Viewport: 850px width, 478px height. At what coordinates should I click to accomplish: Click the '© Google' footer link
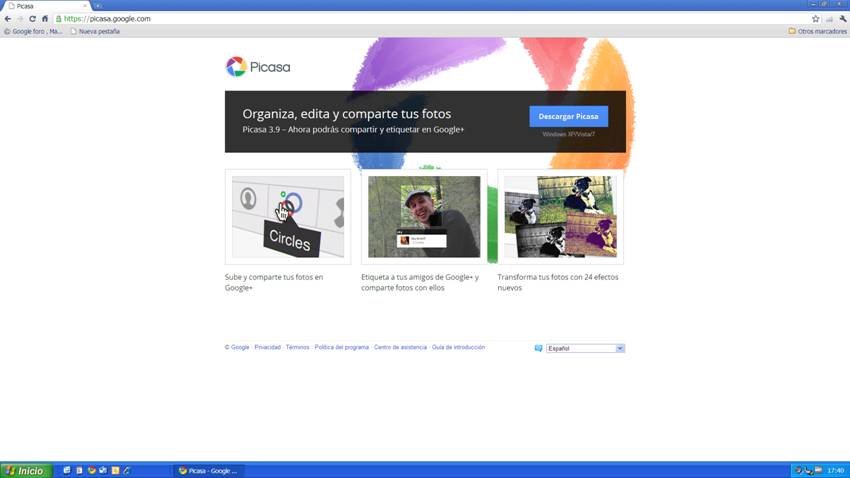coord(237,347)
